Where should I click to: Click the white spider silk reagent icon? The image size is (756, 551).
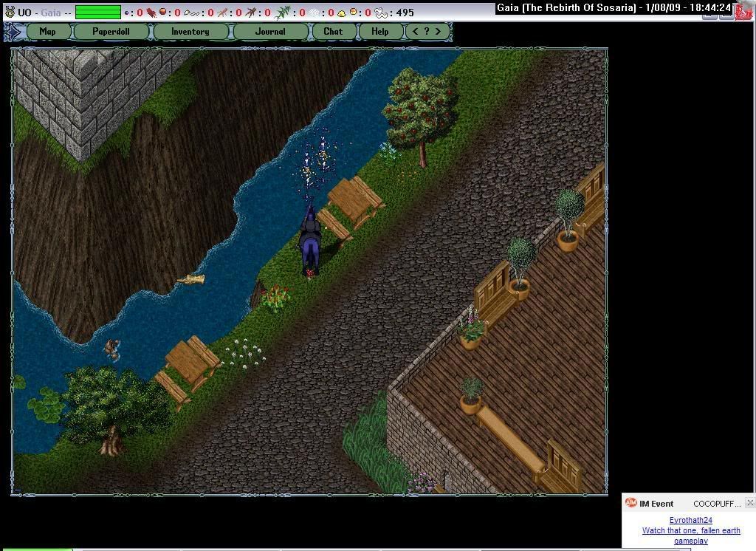point(315,13)
